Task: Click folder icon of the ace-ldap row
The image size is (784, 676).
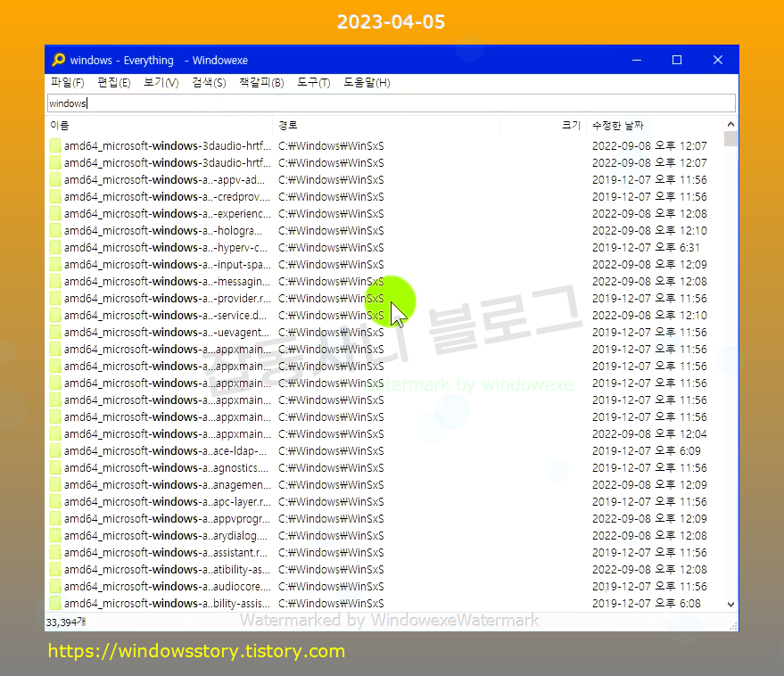Action: (x=55, y=451)
